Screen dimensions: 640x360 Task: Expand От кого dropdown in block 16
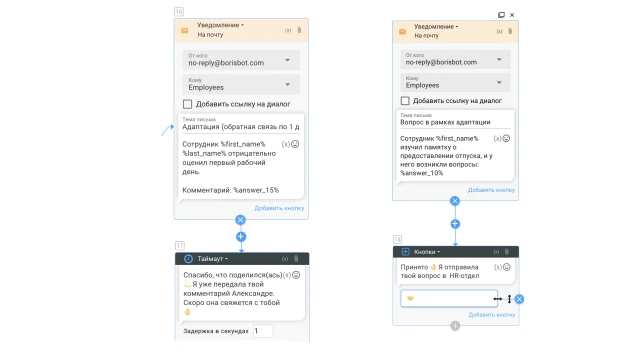(241, 60)
